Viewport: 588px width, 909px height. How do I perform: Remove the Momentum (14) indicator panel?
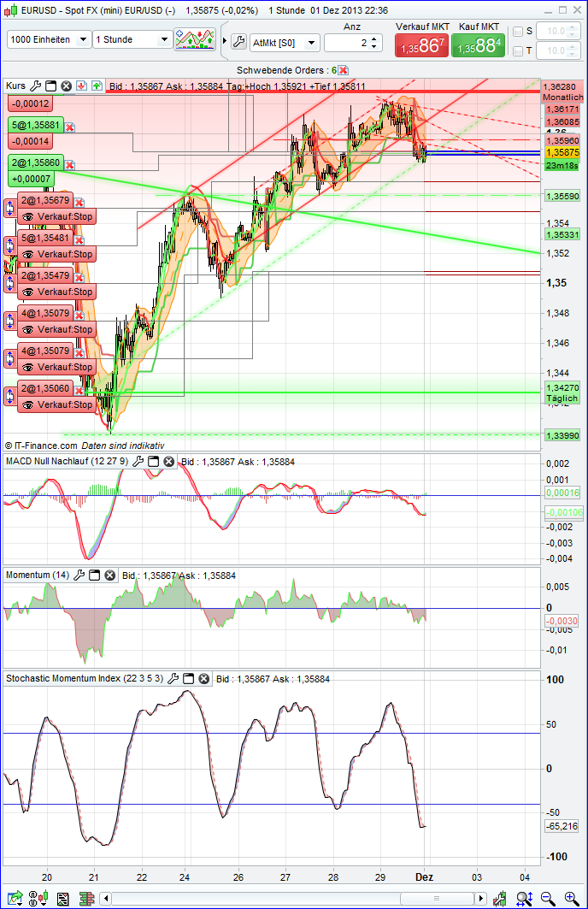pos(109,576)
